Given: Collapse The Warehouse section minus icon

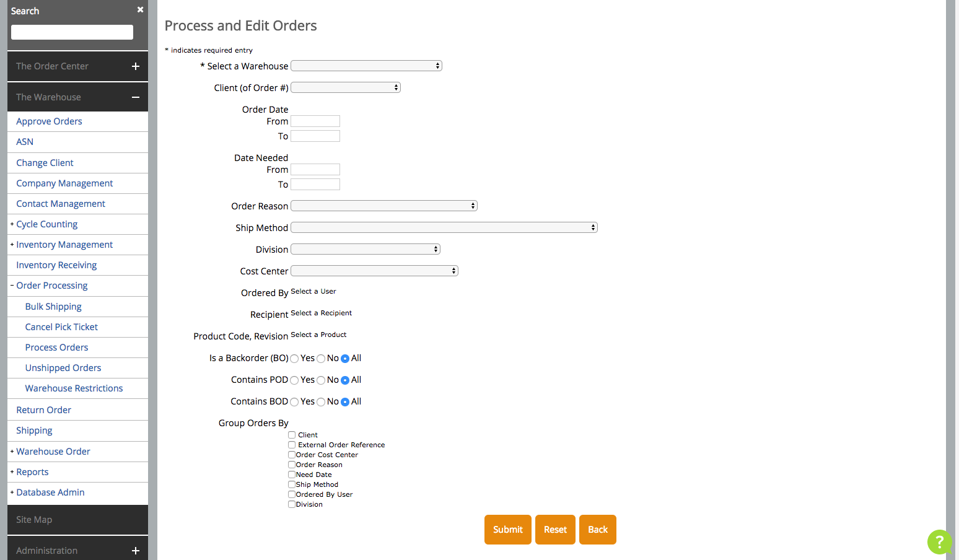Looking at the screenshot, I should 136,97.
